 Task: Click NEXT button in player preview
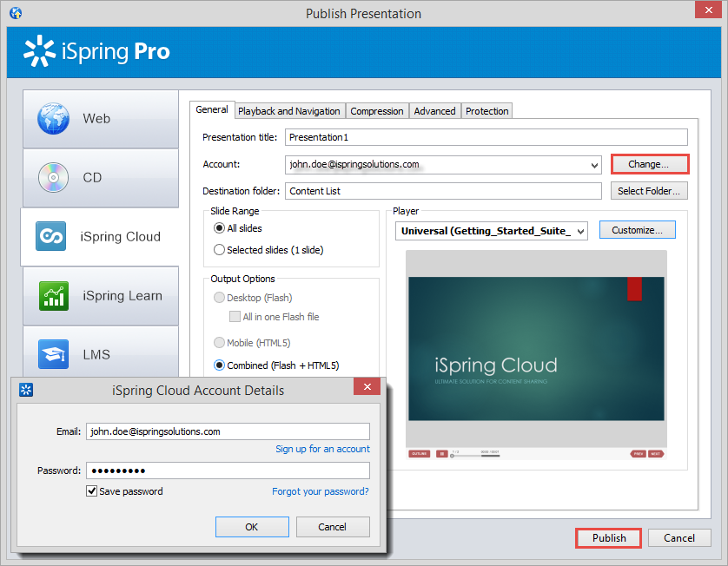point(656,454)
